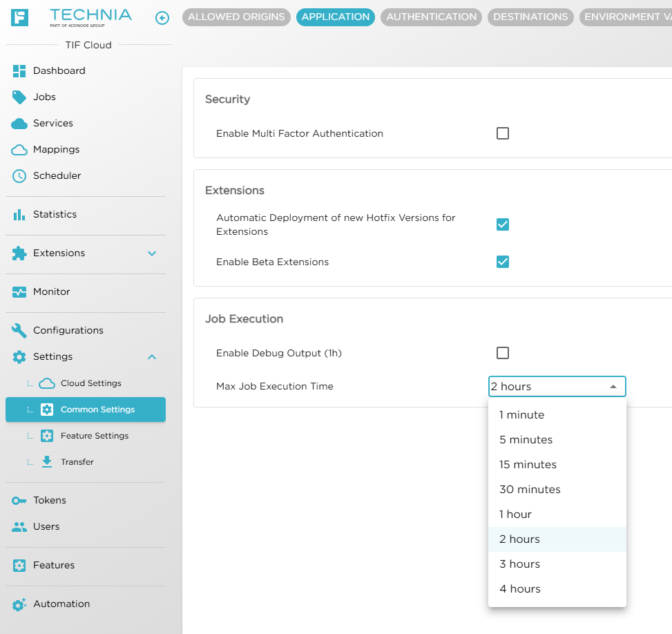The width and height of the screenshot is (672, 634).
Task: Click the Transfer download arrow icon
Action: pyautogui.click(x=47, y=462)
